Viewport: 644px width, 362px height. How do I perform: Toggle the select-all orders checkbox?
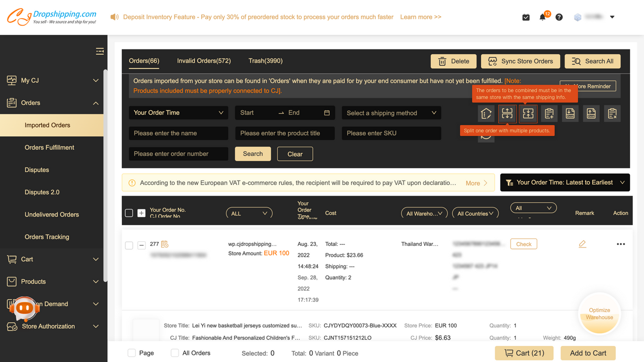pyautogui.click(x=129, y=213)
